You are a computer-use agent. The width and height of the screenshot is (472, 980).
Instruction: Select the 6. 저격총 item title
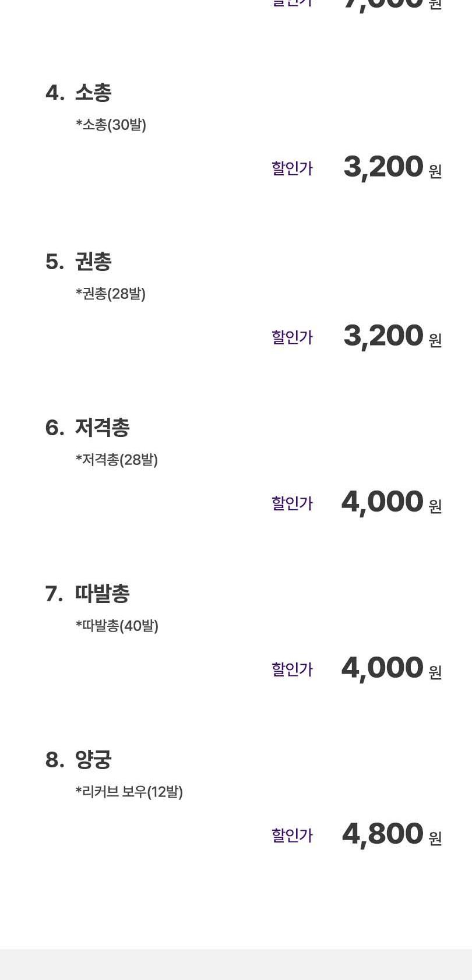point(87,428)
